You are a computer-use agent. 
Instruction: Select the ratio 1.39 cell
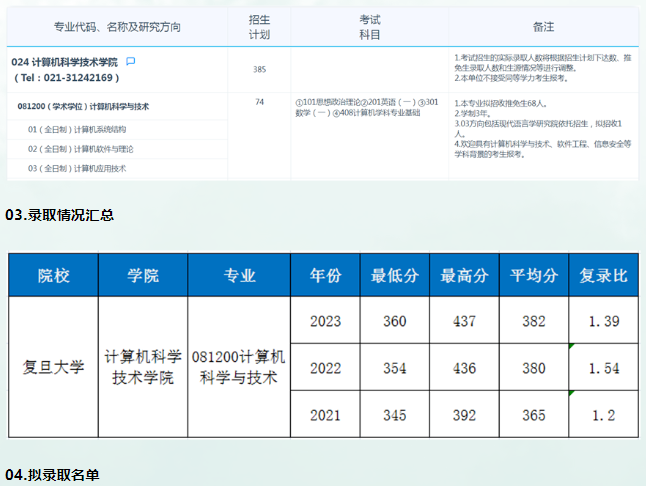click(x=604, y=320)
